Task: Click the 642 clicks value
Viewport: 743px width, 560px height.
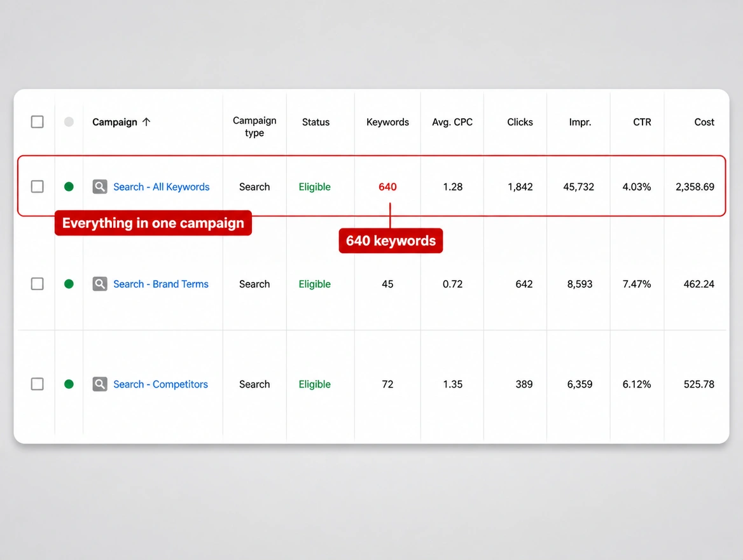Action: 524,284
